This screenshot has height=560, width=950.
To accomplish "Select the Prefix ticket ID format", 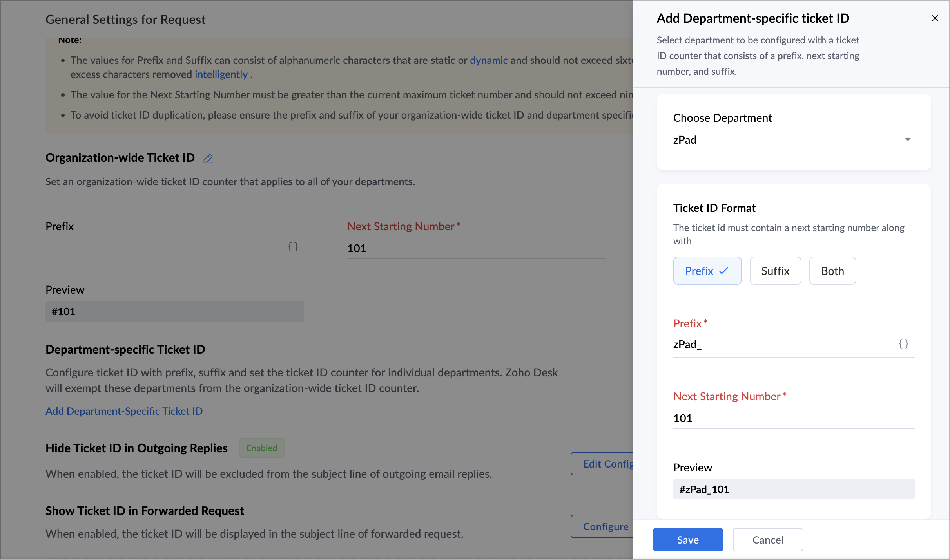I will (700, 271).
